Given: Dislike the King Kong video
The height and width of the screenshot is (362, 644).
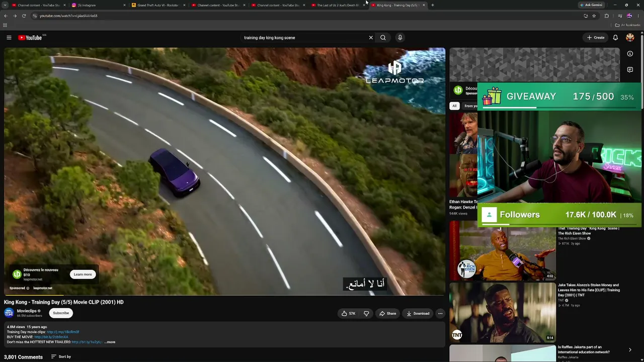Looking at the screenshot, I should [366, 313].
